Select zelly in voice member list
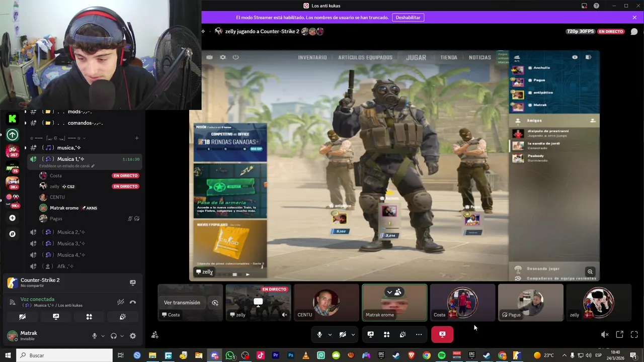The image size is (644, 362). (90, 187)
